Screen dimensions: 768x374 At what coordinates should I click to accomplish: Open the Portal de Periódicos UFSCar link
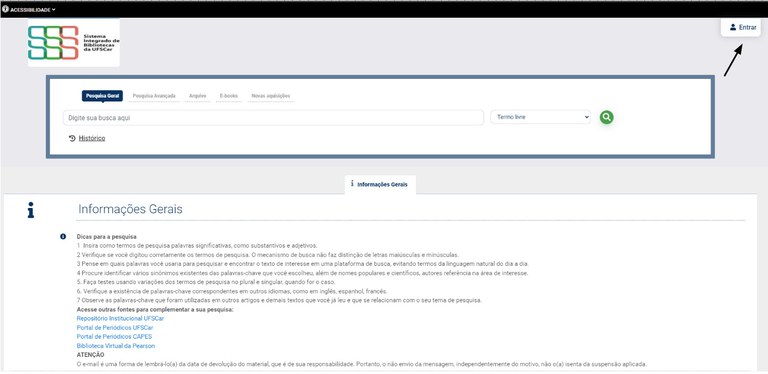[115, 327]
